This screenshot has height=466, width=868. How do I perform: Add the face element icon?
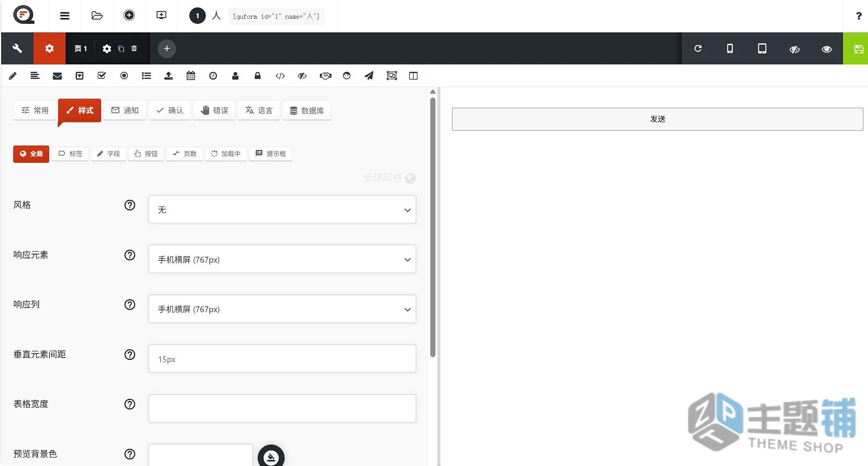[347, 76]
